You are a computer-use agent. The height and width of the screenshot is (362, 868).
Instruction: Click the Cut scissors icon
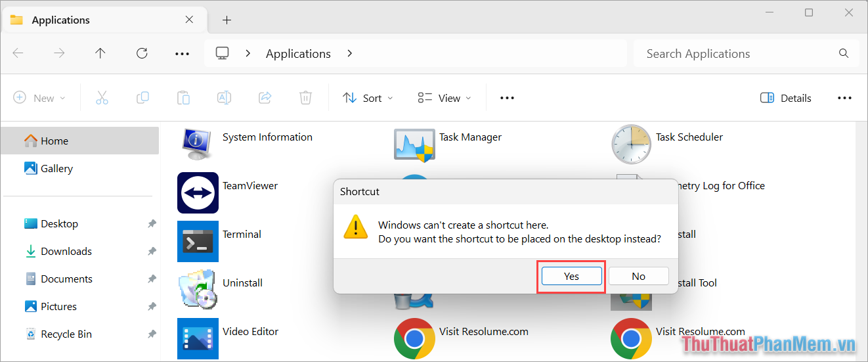point(102,98)
